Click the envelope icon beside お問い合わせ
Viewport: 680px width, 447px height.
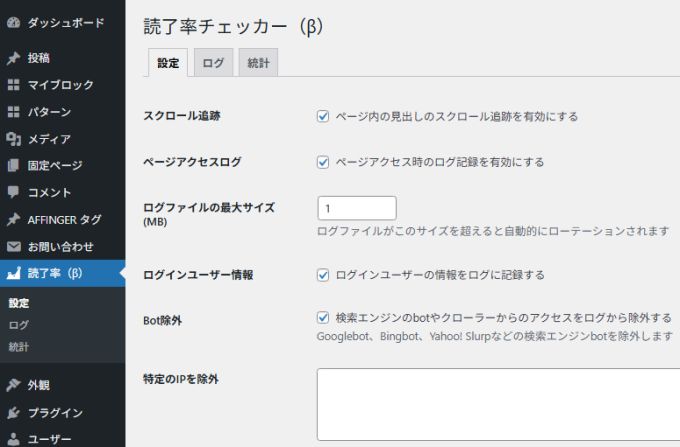click(13, 246)
